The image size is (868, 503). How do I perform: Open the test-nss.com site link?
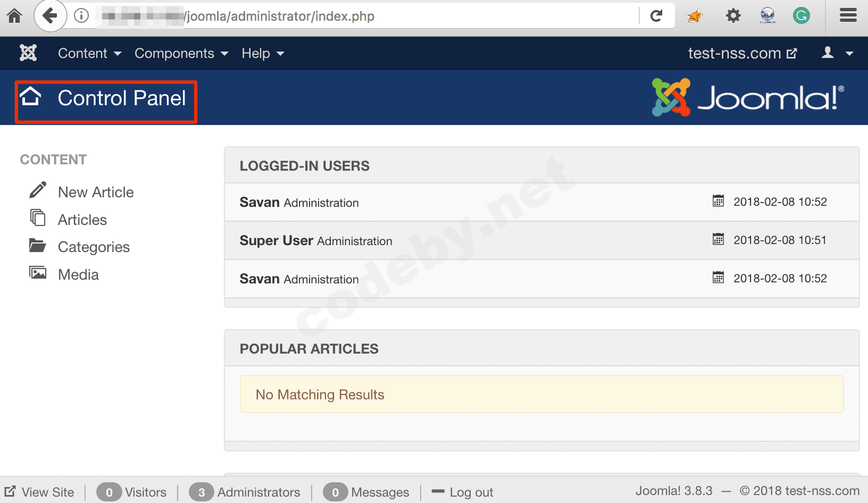click(x=742, y=53)
